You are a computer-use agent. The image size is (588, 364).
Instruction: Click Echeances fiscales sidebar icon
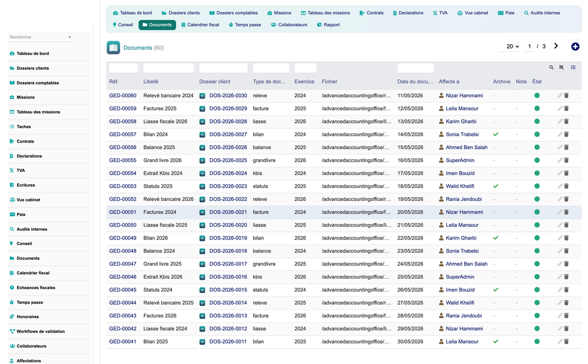pos(12,288)
